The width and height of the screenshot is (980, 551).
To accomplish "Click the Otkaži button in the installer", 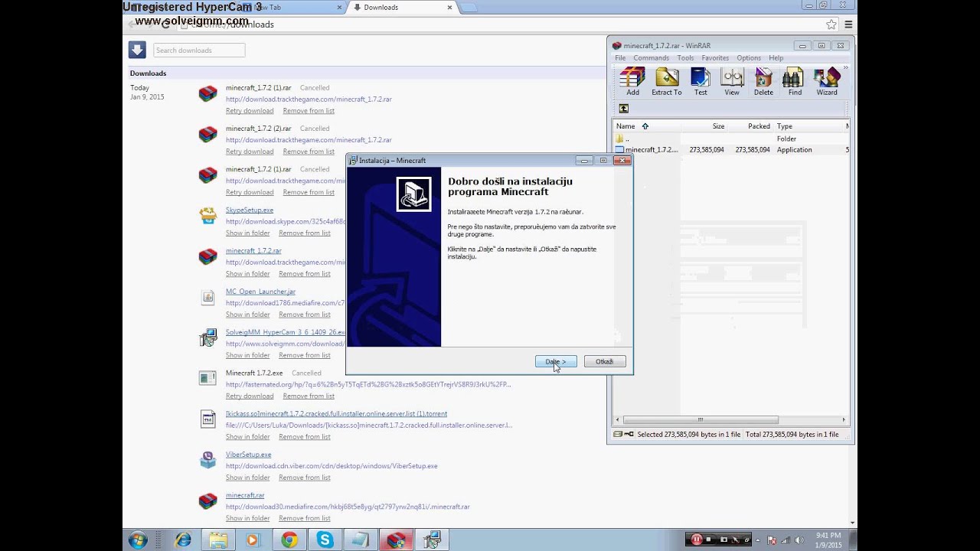I will pyautogui.click(x=605, y=361).
